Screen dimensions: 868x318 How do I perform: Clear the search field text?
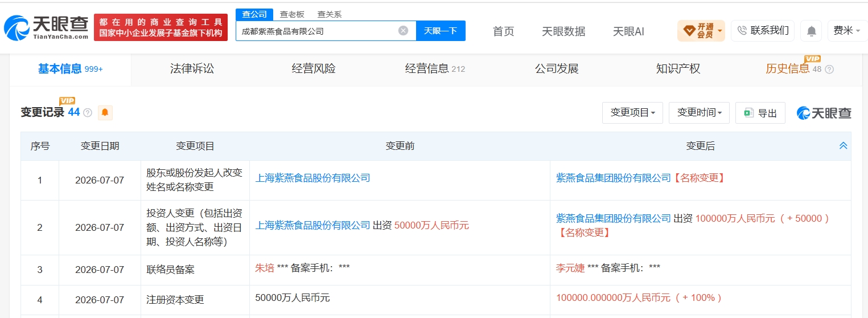pos(403,31)
